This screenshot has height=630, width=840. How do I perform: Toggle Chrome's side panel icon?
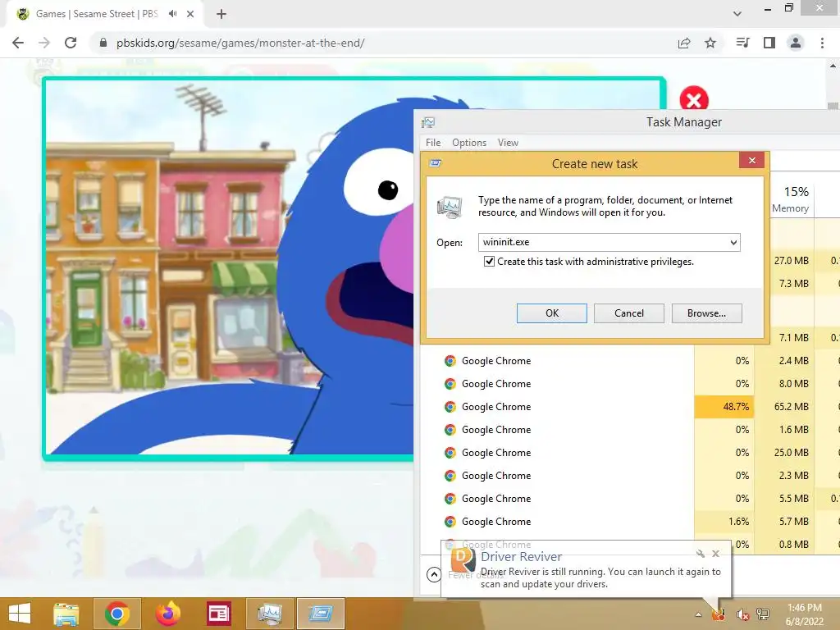click(769, 43)
